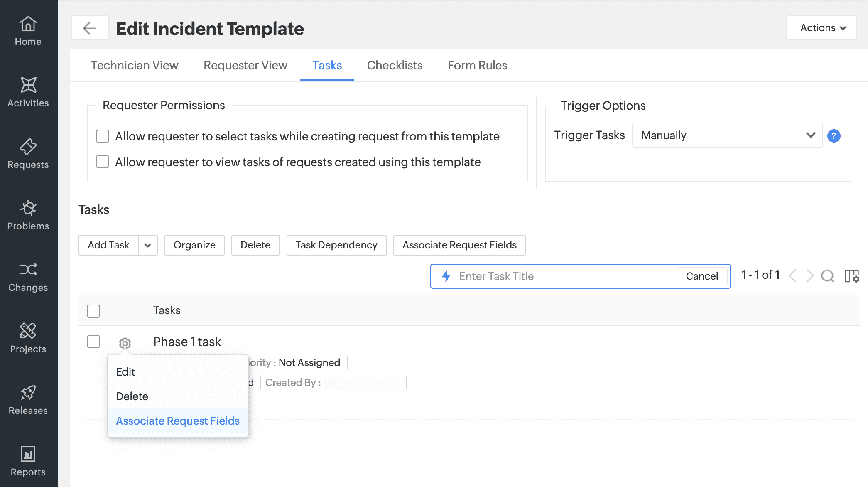
Task: Choose Associate Request Fields from context menu
Action: (x=178, y=421)
